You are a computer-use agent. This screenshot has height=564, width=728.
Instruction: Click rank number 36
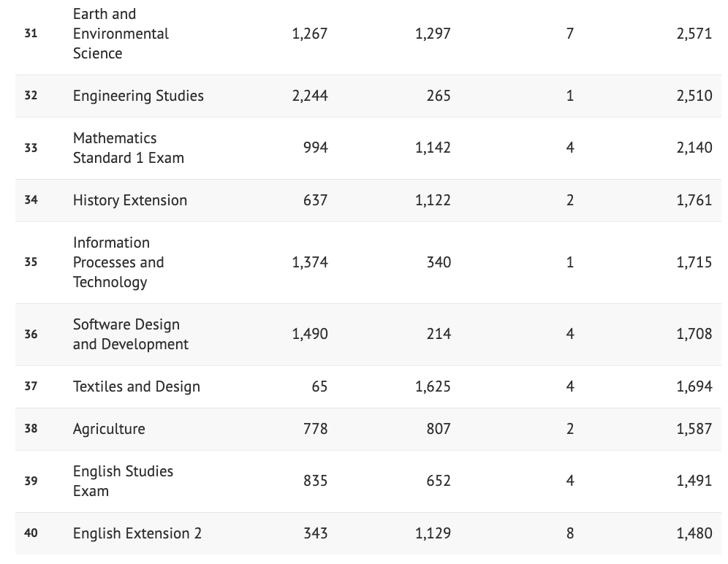31,334
